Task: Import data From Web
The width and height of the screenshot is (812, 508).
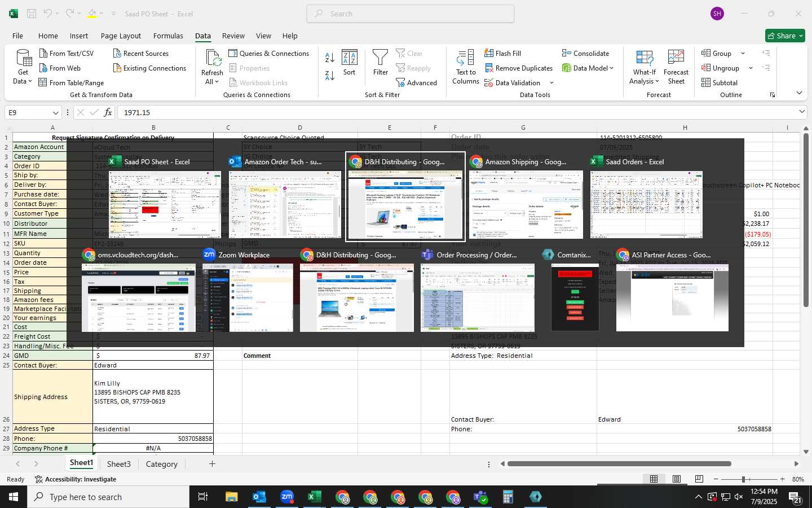Action: coord(60,68)
